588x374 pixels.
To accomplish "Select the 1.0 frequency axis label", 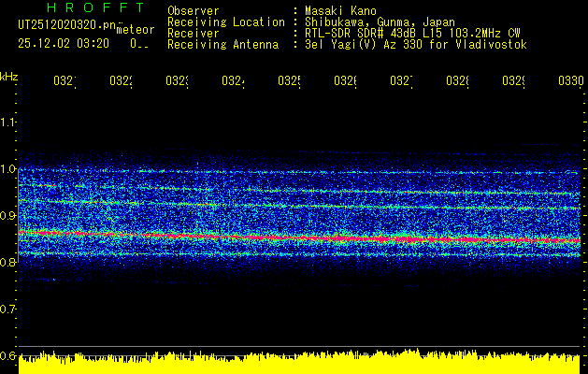I will pos(8,169).
